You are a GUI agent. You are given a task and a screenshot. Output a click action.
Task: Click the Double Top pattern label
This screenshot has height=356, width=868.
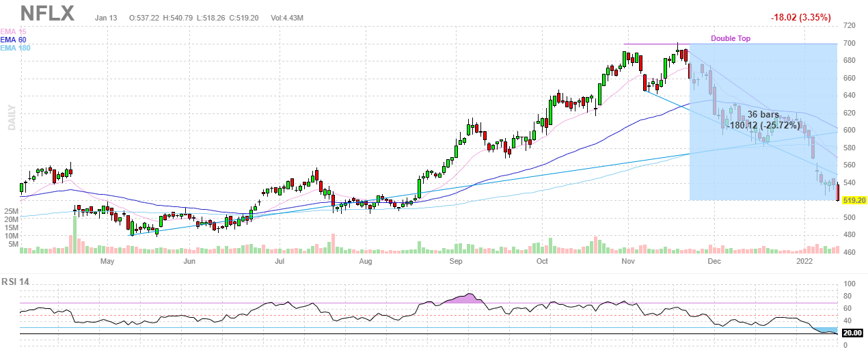pos(730,39)
